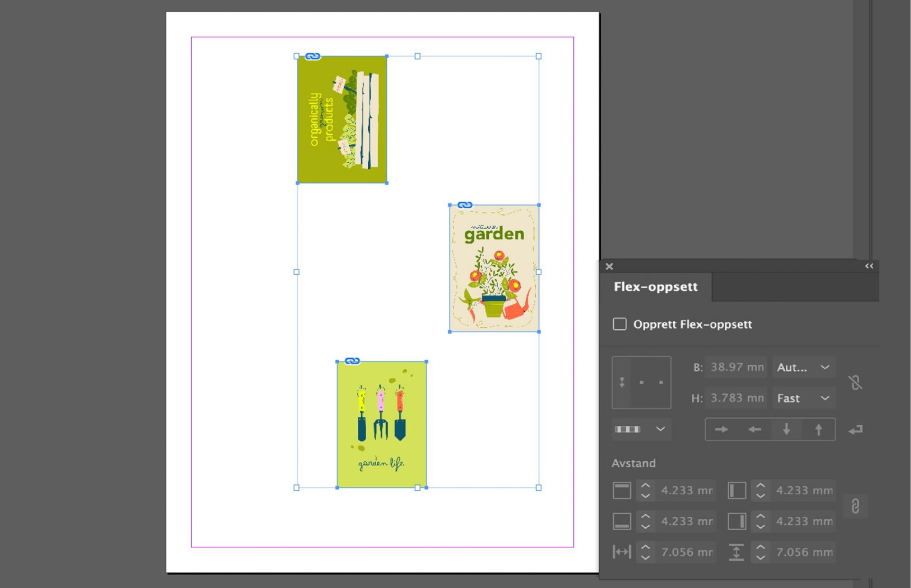Click the wrap return-arrow icon

coord(856,429)
